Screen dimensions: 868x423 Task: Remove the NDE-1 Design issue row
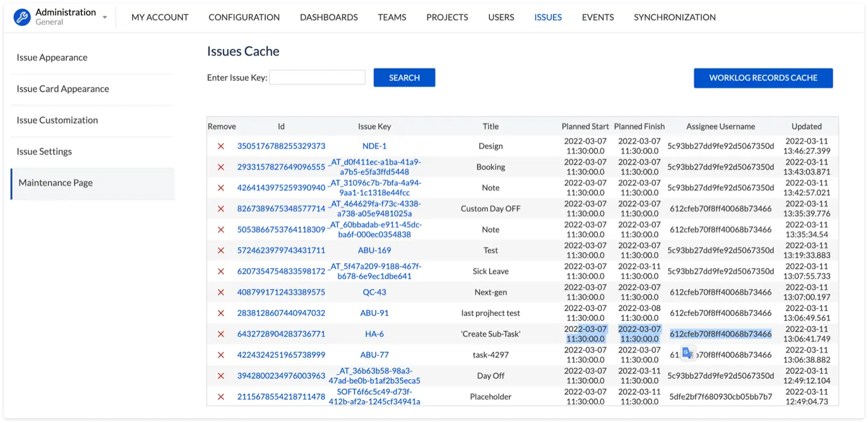(x=221, y=146)
